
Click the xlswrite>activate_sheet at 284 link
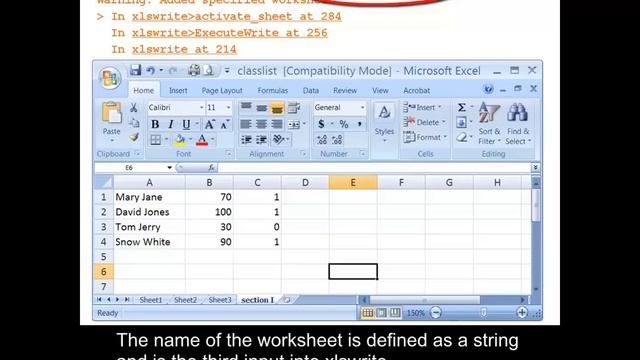pos(237,16)
